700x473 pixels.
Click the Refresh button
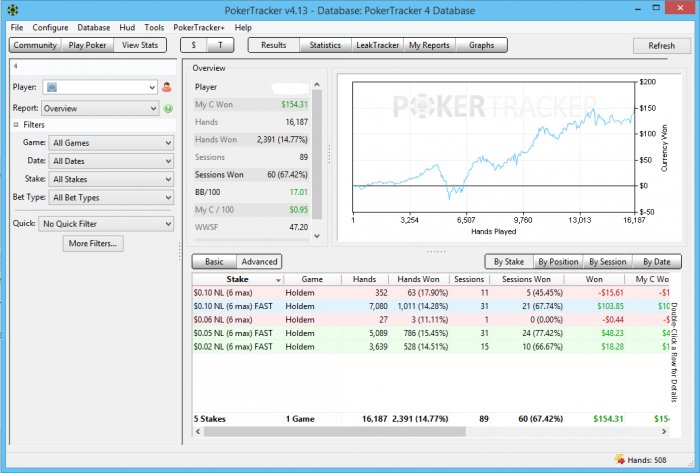(x=662, y=46)
